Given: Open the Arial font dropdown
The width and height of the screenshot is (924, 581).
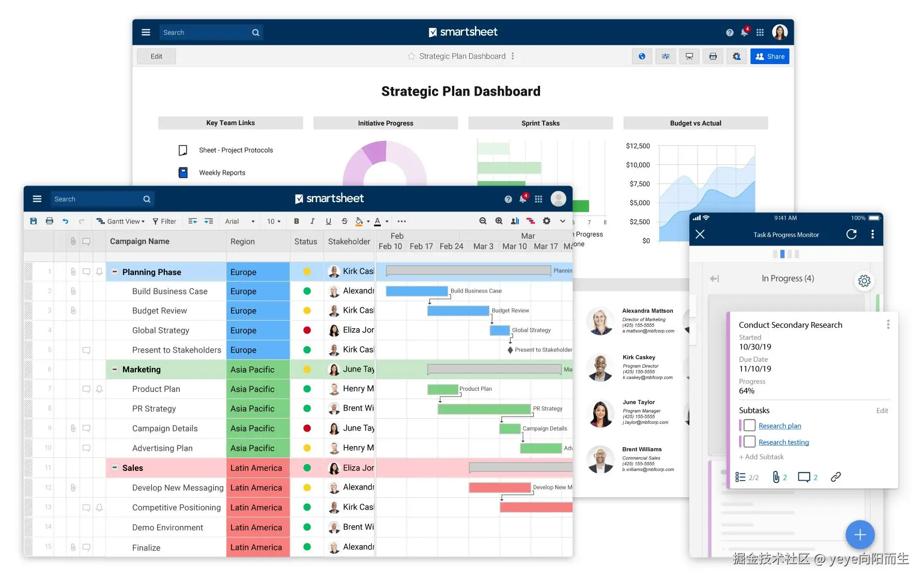Looking at the screenshot, I should [240, 221].
